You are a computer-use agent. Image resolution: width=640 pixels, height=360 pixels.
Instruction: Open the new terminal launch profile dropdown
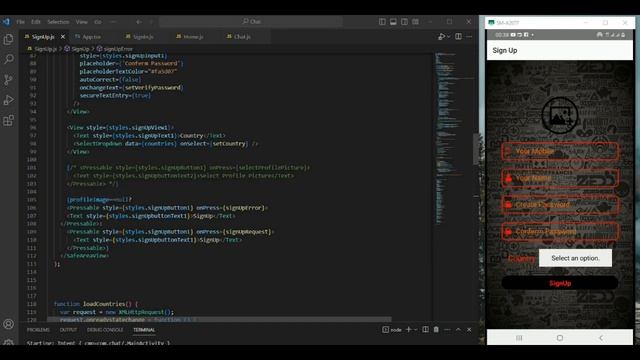(416, 330)
